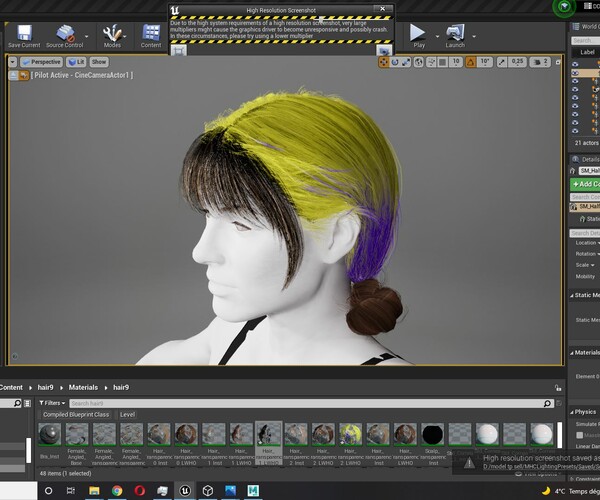Image resolution: width=600 pixels, height=500 pixels.
Task: Select the Bra_Inst material thumbnail
Action: pos(50,435)
